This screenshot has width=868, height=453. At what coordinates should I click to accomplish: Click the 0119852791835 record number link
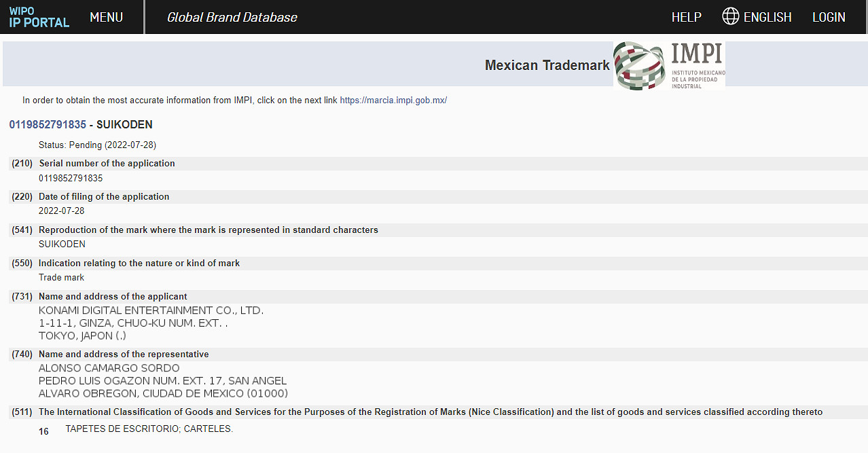point(48,125)
